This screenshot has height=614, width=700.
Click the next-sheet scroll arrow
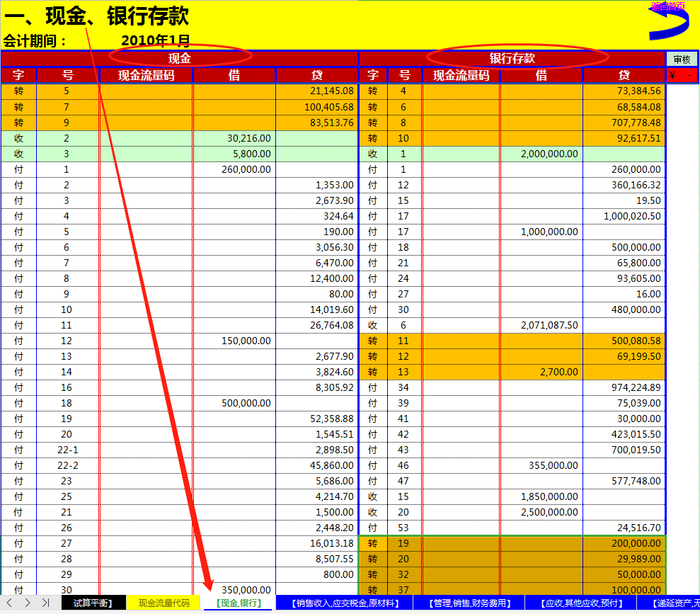click(27, 604)
